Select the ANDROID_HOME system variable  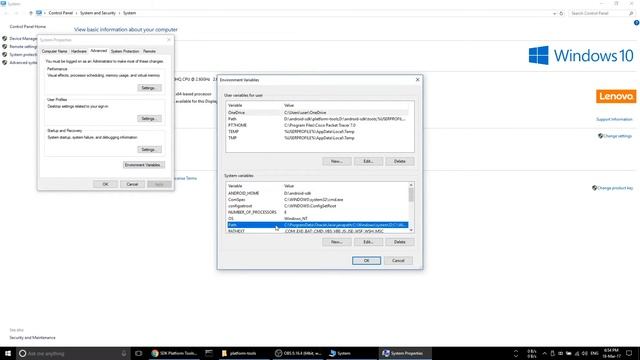(x=318, y=193)
